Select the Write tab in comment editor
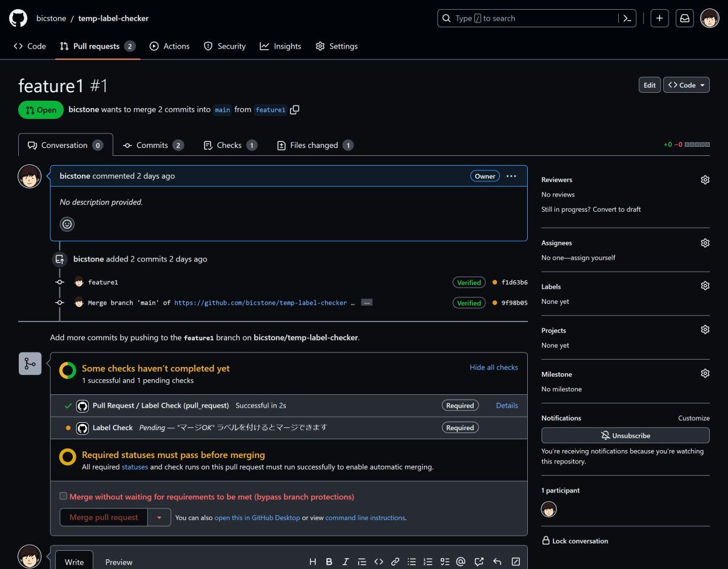This screenshot has height=569, width=728. pyautogui.click(x=74, y=562)
